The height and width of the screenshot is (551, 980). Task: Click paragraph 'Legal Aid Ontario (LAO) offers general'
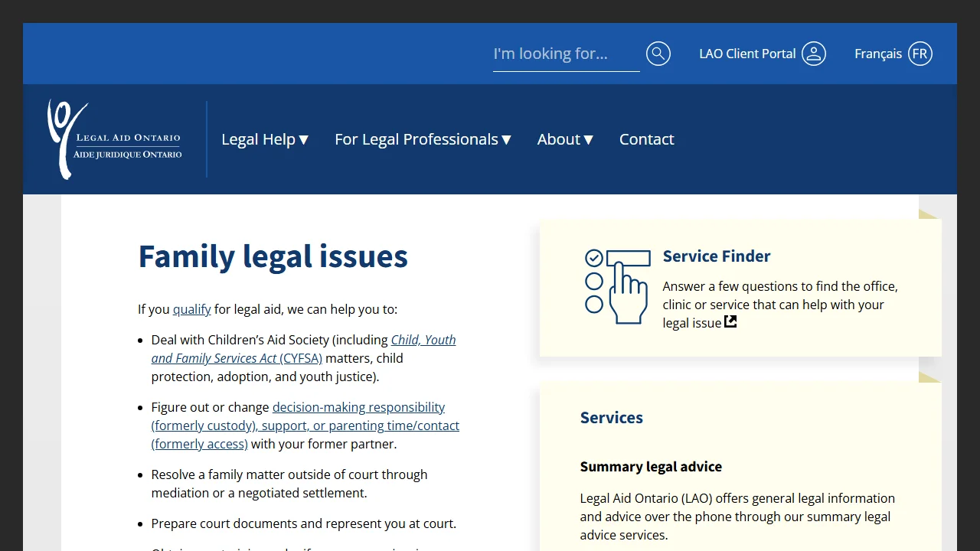point(737,517)
